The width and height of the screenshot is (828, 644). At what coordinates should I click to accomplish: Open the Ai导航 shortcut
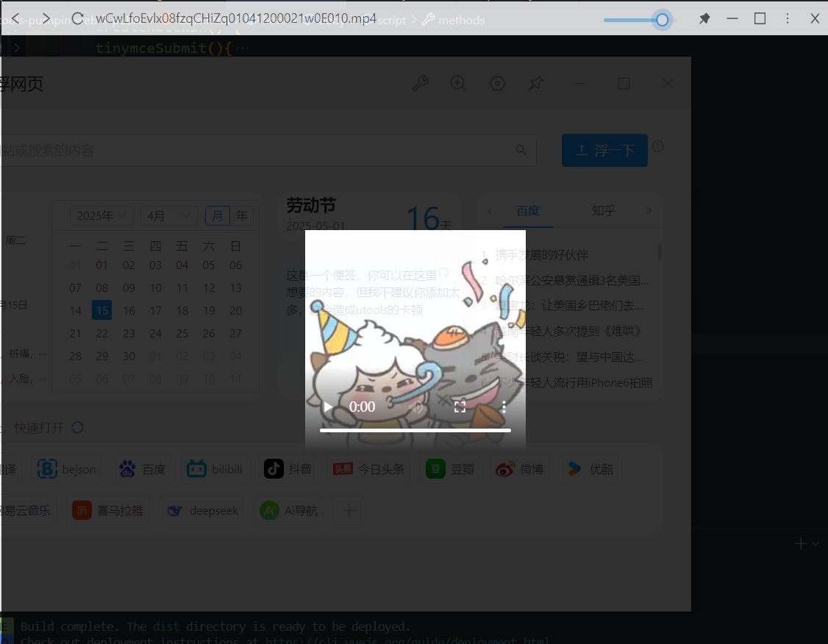tap(289, 510)
